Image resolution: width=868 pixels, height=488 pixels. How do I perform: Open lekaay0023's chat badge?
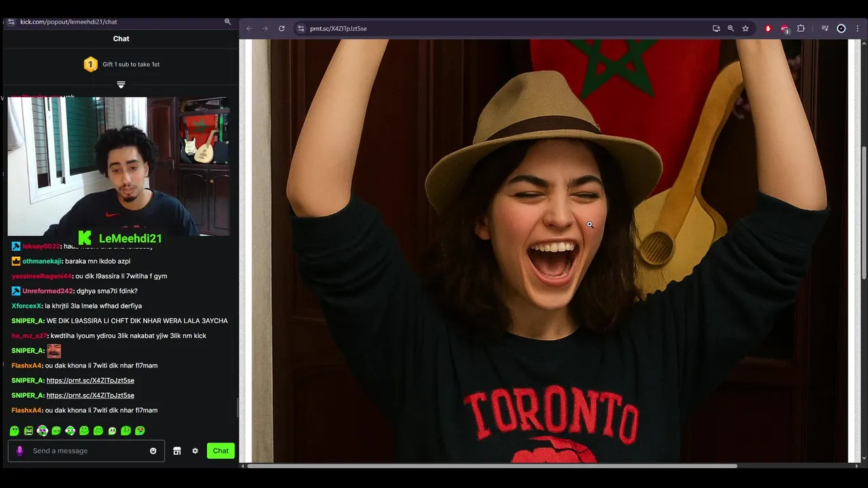(x=16, y=246)
